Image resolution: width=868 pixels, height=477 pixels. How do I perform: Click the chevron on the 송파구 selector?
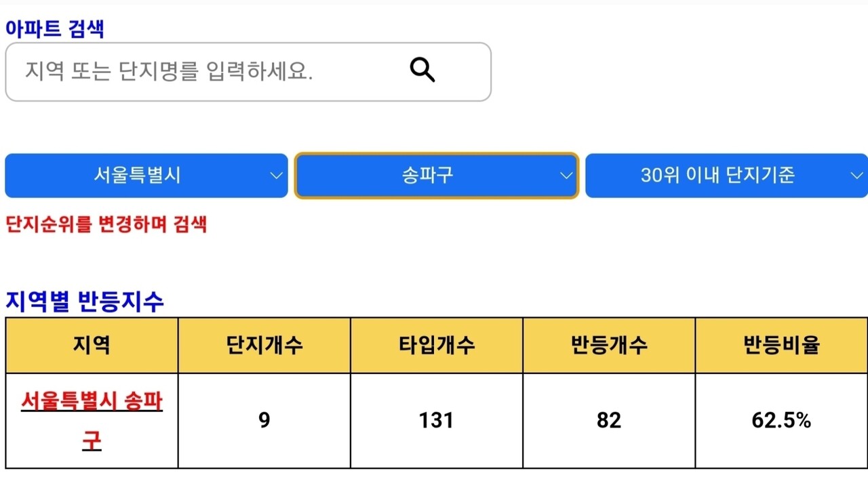click(566, 175)
